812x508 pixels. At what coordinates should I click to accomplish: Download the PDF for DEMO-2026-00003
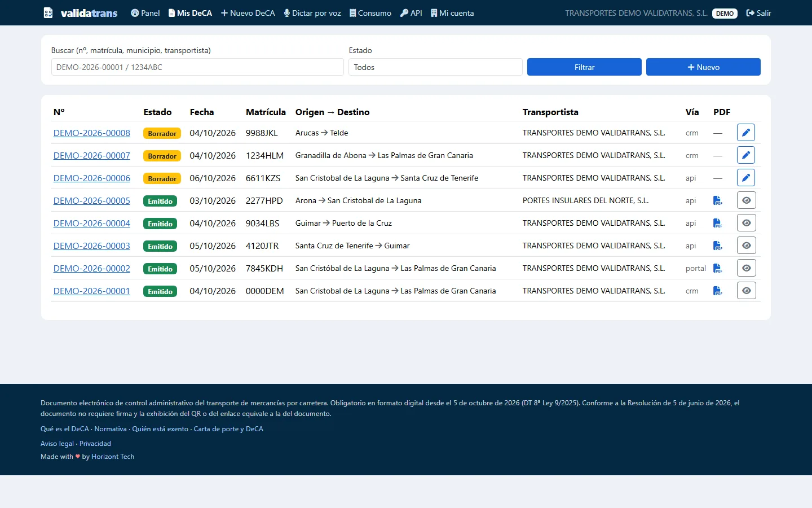pos(717,246)
